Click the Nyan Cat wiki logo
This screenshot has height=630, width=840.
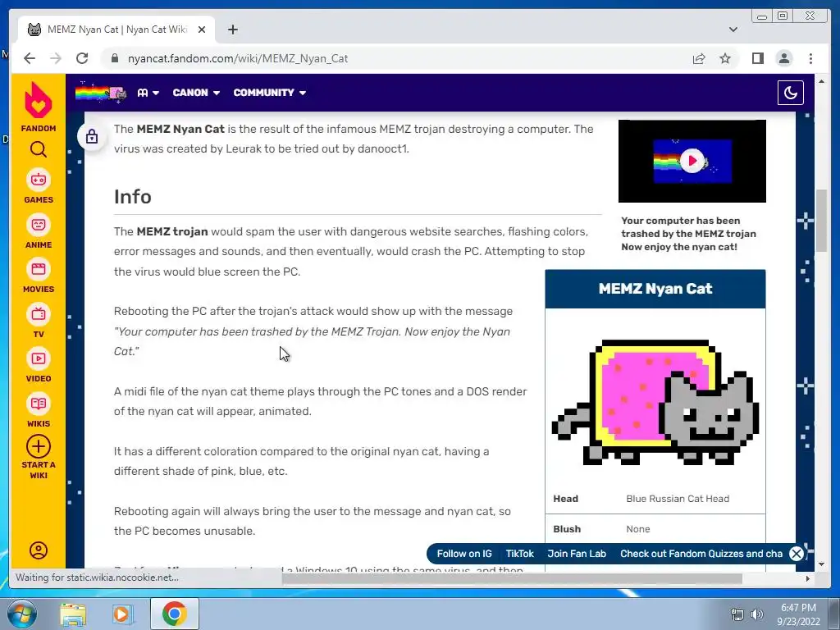click(101, 93)
